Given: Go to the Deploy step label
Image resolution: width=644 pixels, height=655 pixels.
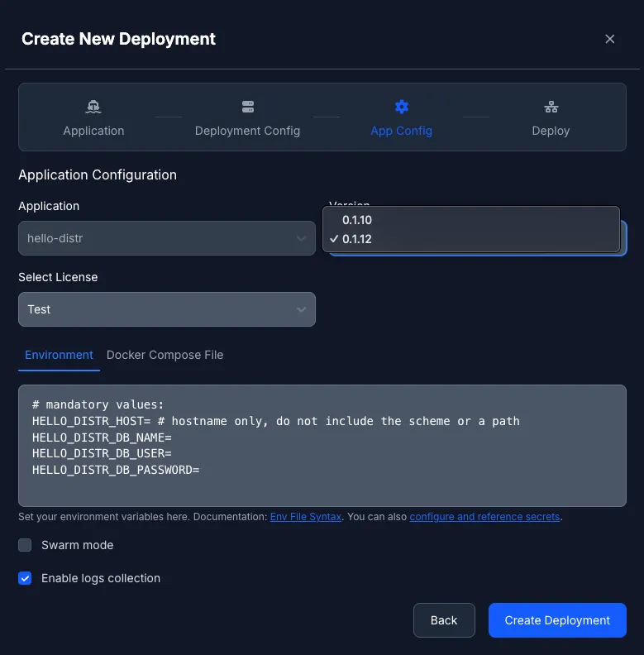Looking at the screenshot, I should tap(551, 131).
